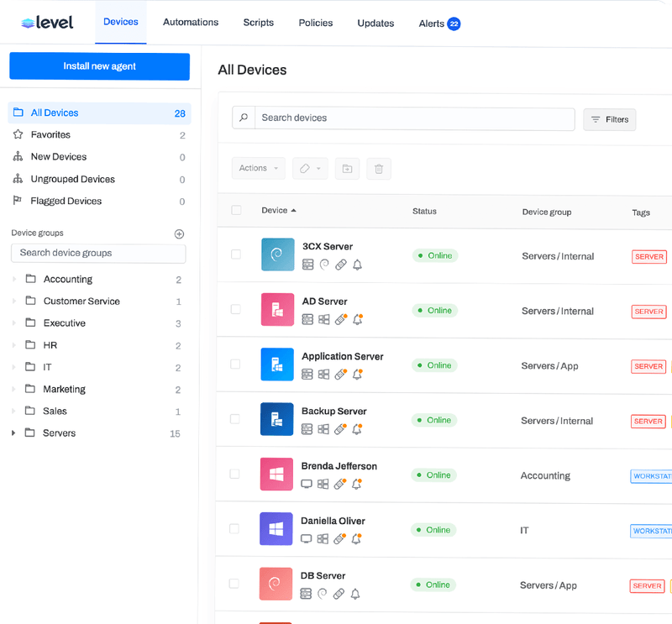Switch to the Automations tab
The width and height of the screenshot is (672, 624).
coord(190,23)
